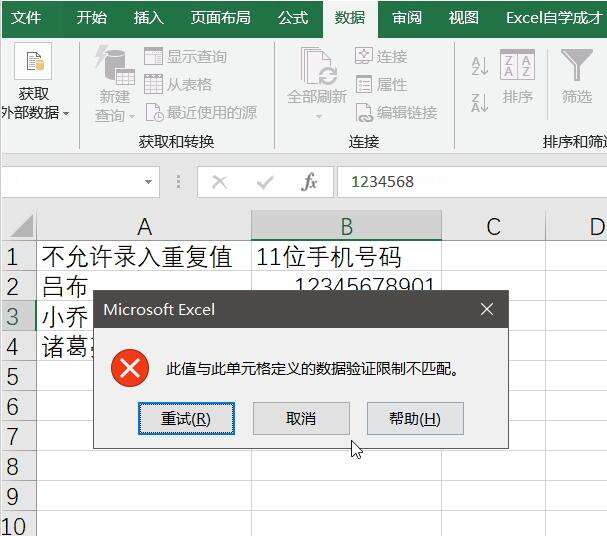Click the red error icon in dialog

click(x=130, y=368)
